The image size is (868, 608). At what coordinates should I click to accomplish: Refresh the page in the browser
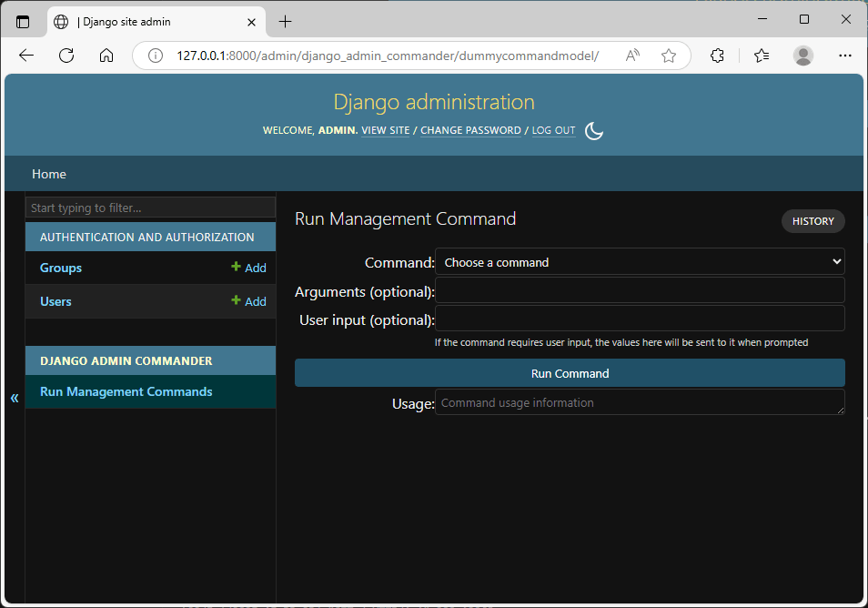click(66, 55)
